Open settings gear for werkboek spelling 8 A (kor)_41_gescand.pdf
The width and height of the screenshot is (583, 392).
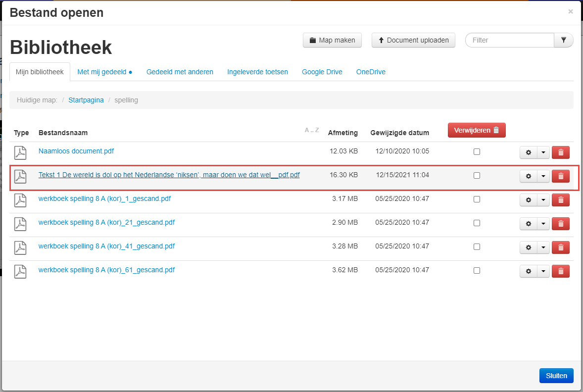tap(529, 247)
